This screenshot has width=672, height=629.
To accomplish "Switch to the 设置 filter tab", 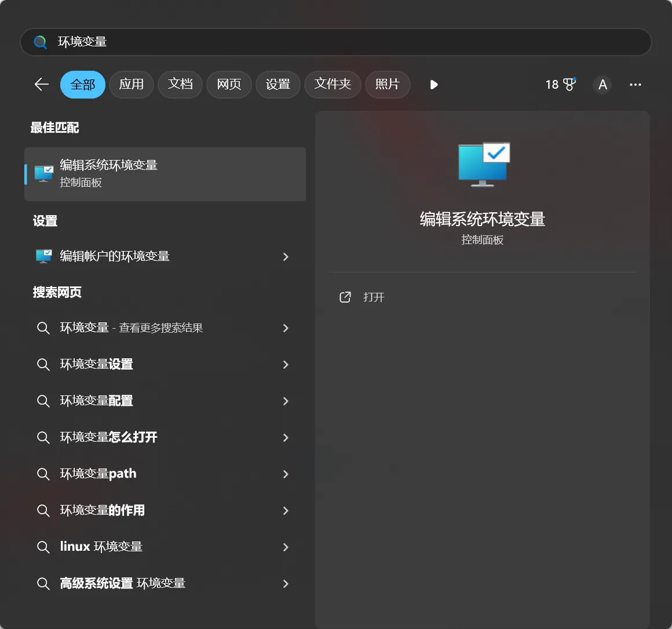I will pyautogui.click(x=277, y=84).
